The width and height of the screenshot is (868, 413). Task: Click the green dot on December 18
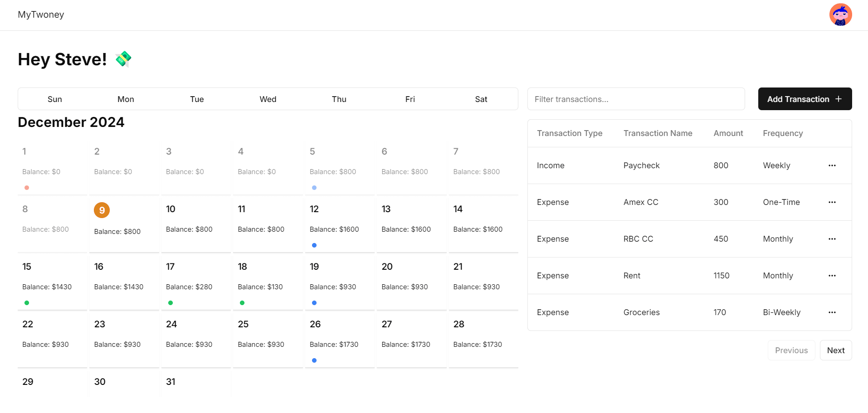[x=242, y=303]
